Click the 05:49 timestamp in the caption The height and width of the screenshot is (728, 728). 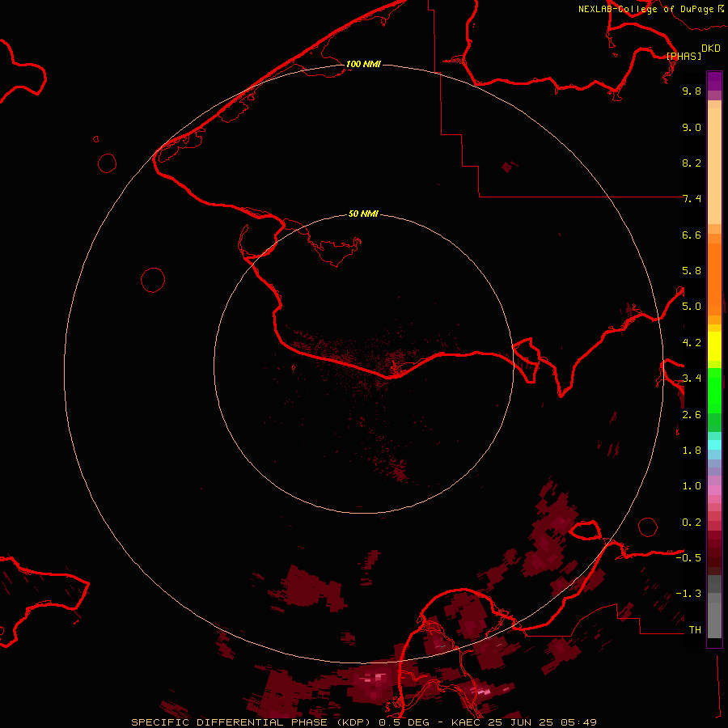(x=578, y=722)
